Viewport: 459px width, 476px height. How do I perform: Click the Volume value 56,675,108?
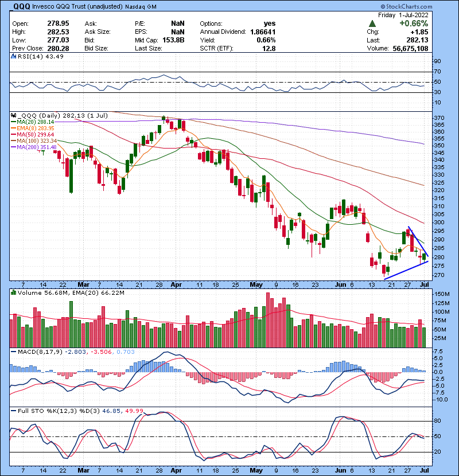coord(410,48)
